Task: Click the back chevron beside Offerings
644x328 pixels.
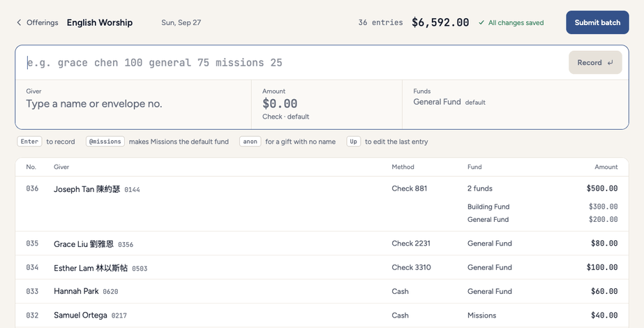Action: pyautogui.click(x=19, y=22)
